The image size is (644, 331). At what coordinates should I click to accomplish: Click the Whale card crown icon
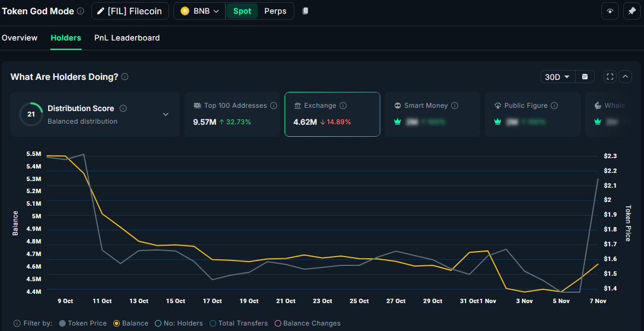pyautogui.click(x=597, y=121)
